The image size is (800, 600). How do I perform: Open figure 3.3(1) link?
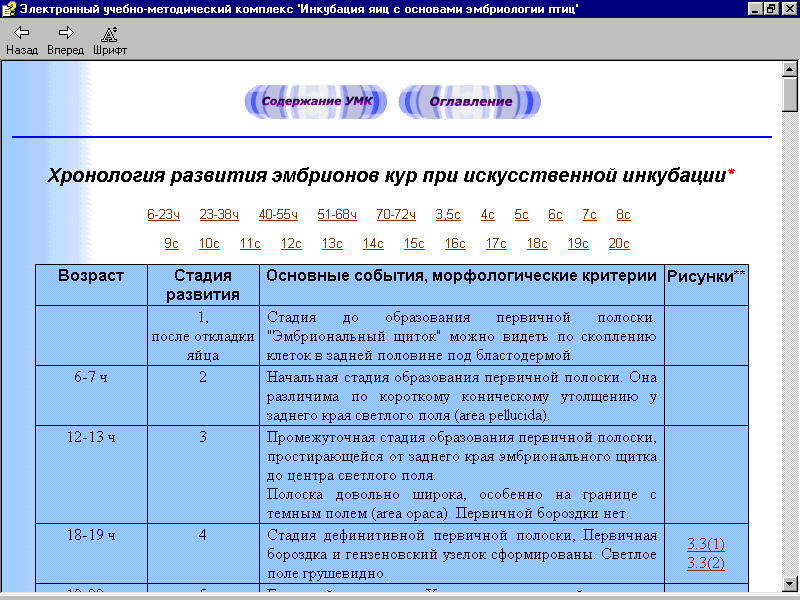[x=706, y=544]
